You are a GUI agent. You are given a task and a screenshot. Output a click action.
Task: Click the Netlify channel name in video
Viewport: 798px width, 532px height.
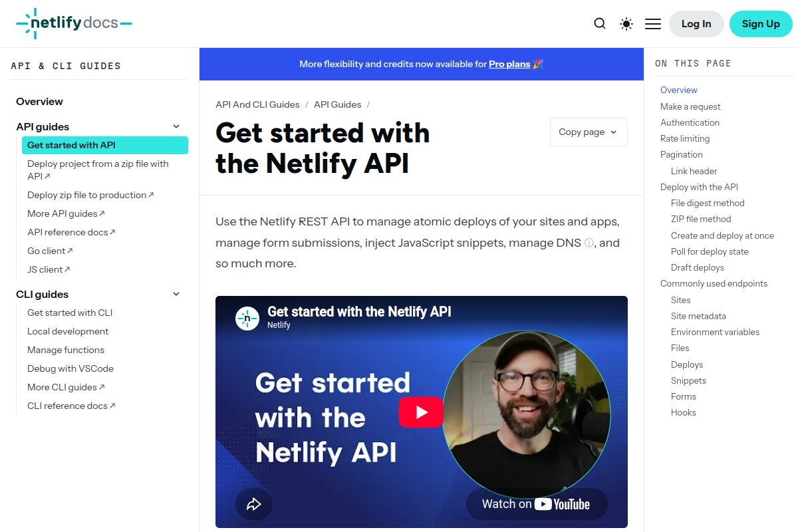(279, 325)
